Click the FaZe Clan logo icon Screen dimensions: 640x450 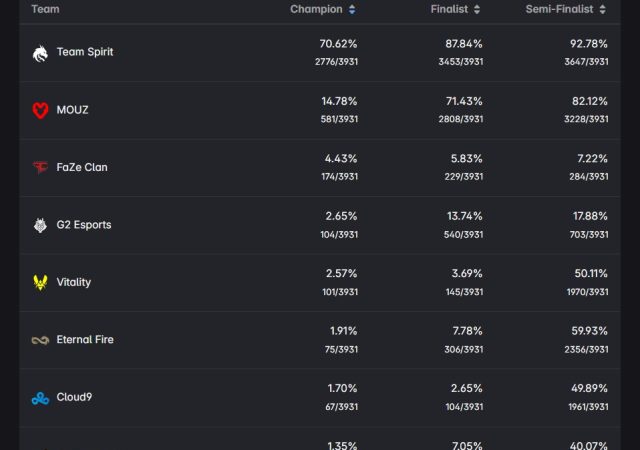click(x=40, y=167)
